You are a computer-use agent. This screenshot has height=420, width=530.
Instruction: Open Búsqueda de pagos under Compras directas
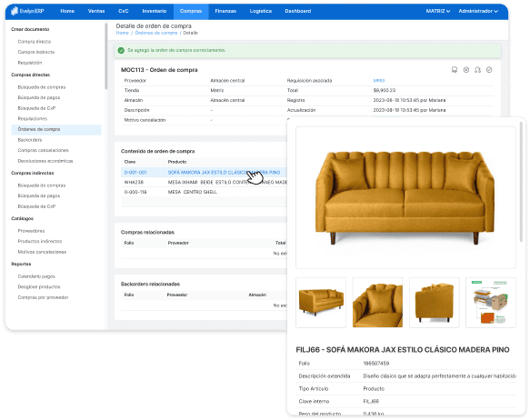(x=39, y=97)
